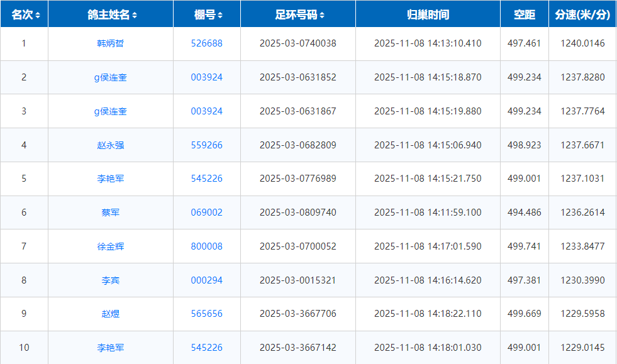The image size is (617, 364).
Task: Click loft number 526688
Action: (207, 43)
